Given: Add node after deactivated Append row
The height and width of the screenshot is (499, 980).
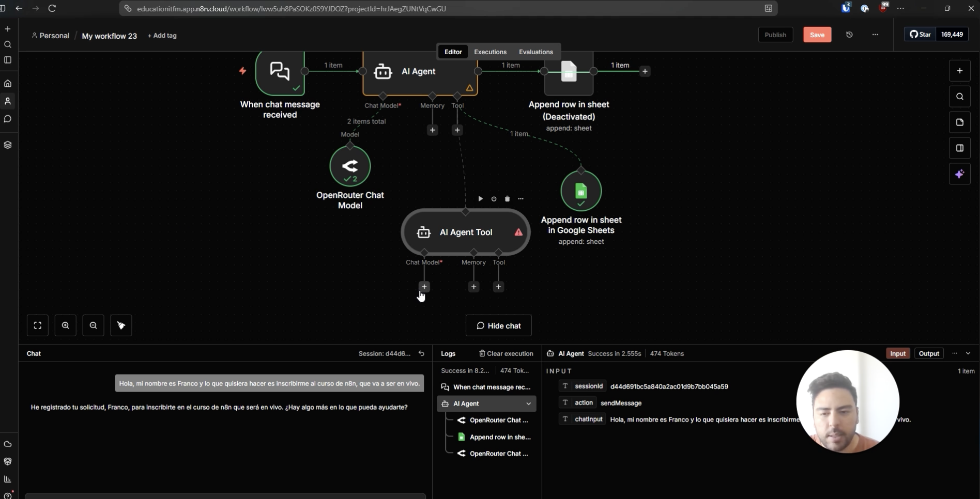Looking at the screenshot, I should click(x=645, y=71).
